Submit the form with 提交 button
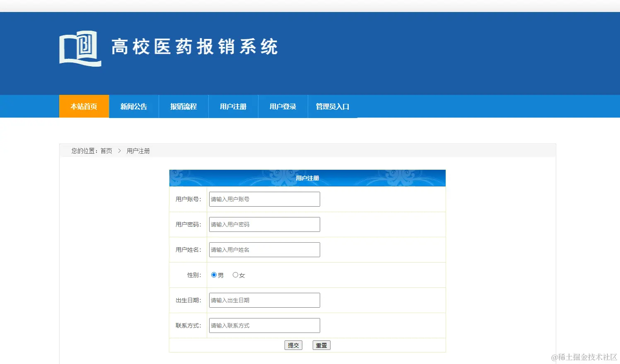The image size is (620, 364). 293,345
